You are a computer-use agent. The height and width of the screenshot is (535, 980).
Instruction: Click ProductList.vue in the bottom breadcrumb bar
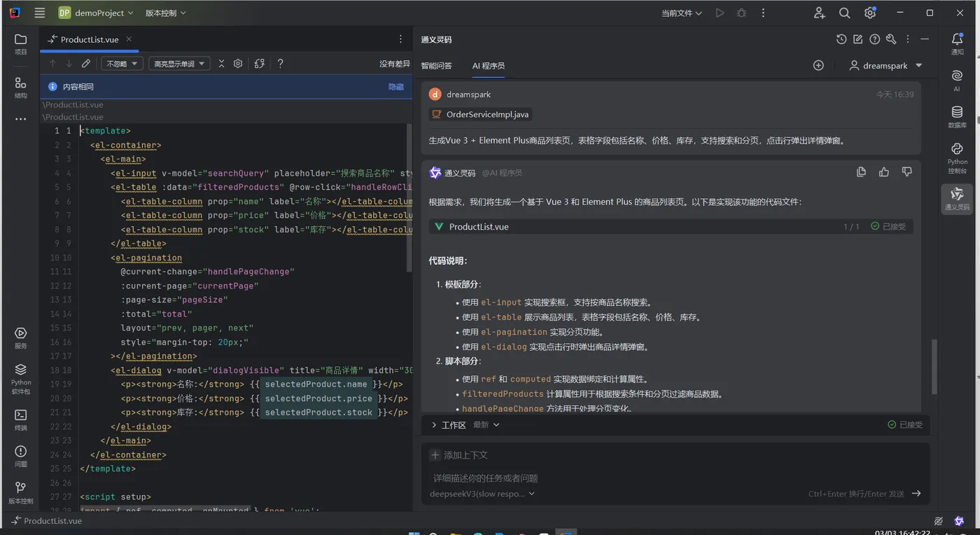[x=52, y=521]
